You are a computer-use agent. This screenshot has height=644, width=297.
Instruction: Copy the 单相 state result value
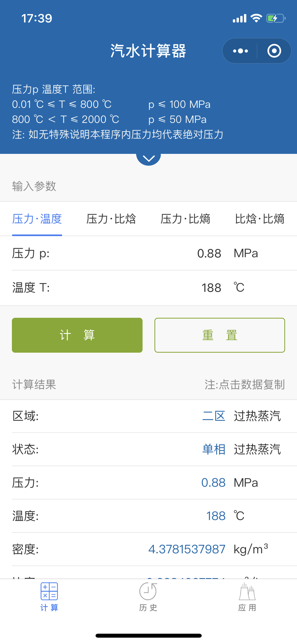[214, 449]
